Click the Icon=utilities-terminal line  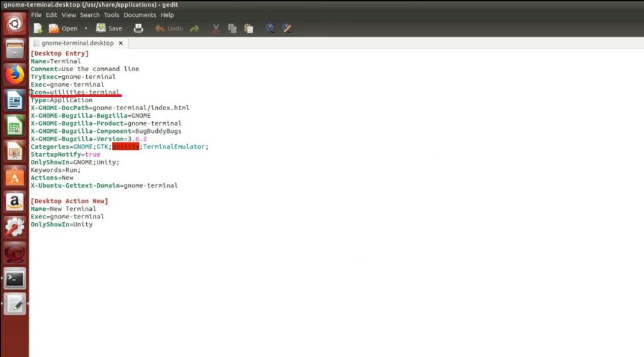click(75, 92)
